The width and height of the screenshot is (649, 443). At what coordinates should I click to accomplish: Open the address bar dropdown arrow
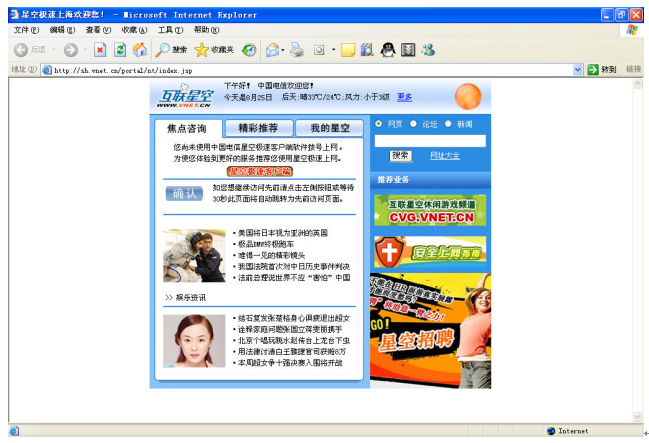coord(578,70)
